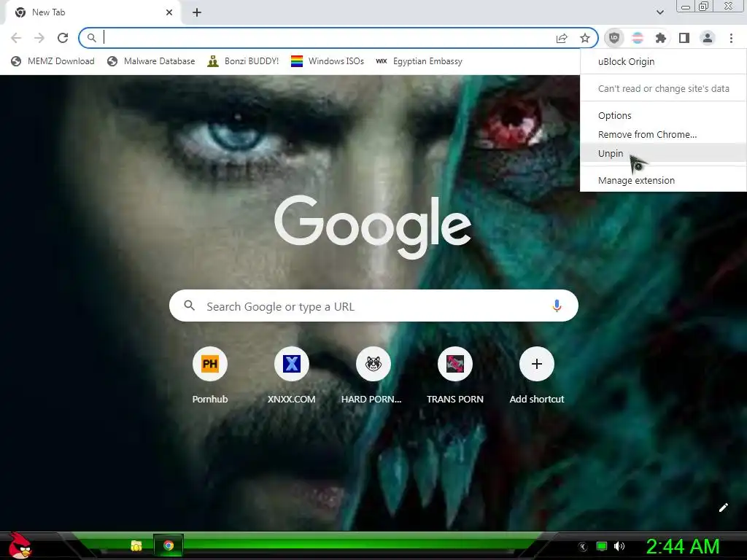Show hidden tray icons arrow

pyautogui.click(x=583, y=547)
